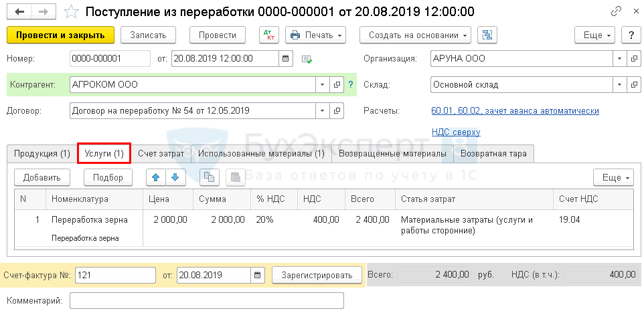Open the help question mark button
The width and height of the screenshot is (644, 311).
tap(629, 35)
